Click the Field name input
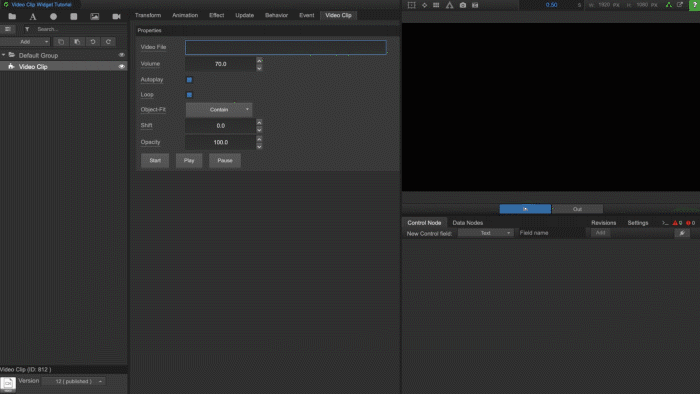The image size is (700, 394). click(551, 233)
